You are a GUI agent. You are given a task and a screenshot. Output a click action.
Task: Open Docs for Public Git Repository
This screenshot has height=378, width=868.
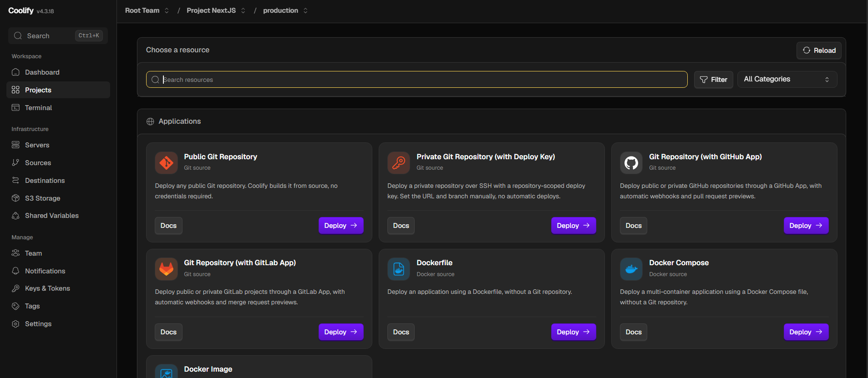pos(168,226)
